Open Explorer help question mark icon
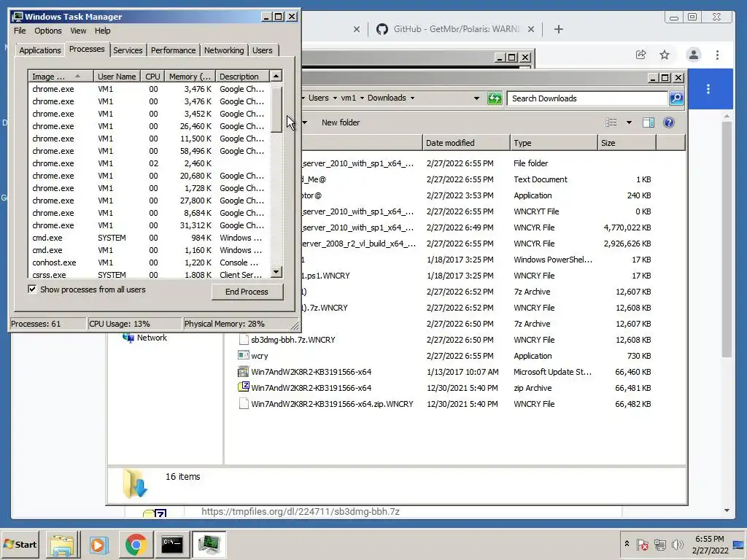Image resolution: width=747 pixels, height=560 pixels. (x=669, y=122)
